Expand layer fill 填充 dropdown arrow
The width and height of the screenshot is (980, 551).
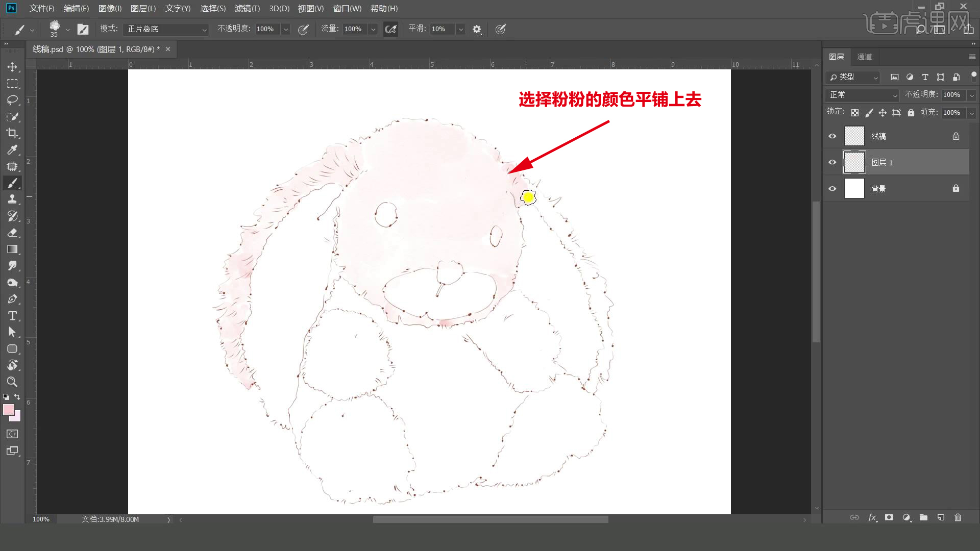972,113
